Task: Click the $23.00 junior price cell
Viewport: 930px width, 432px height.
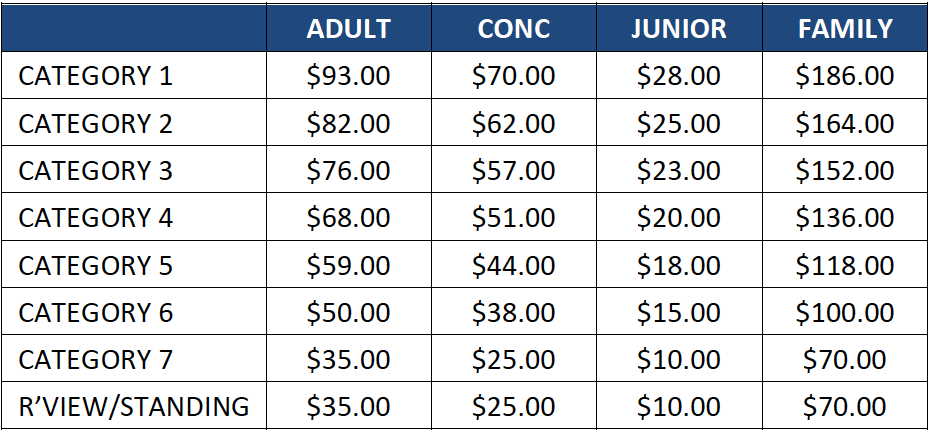Action: click(x=679, y=171)
